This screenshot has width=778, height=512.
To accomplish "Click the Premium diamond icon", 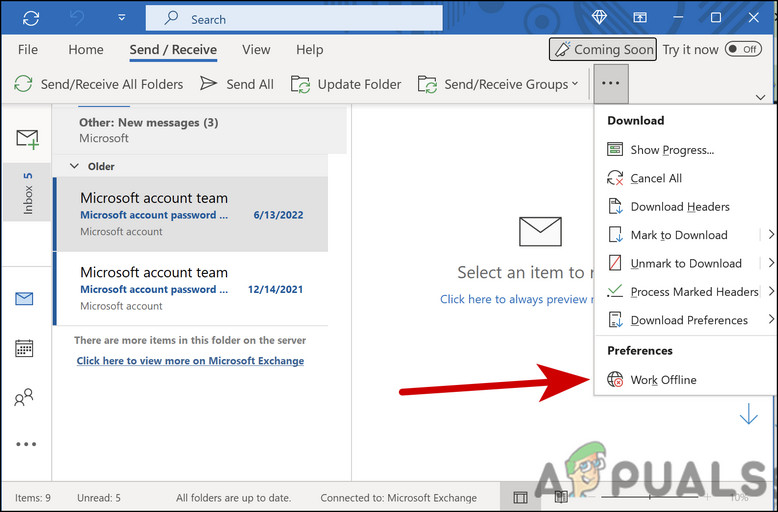I will pos(599,17).
